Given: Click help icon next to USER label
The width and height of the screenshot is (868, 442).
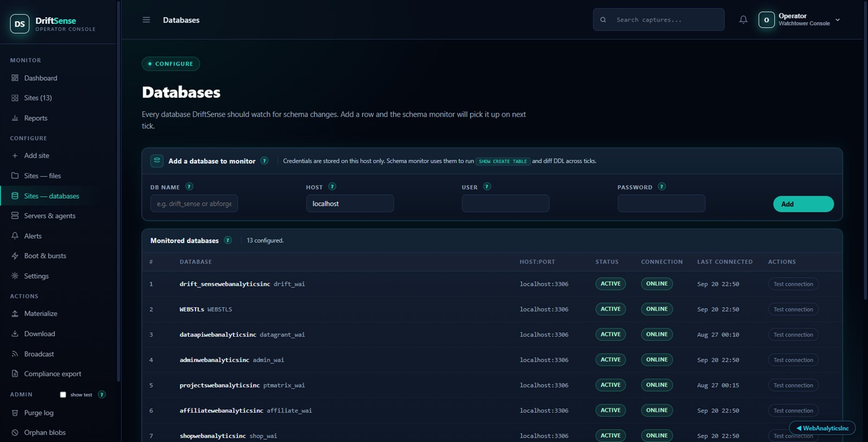Looking at the screenshot, I should point(487,187).
